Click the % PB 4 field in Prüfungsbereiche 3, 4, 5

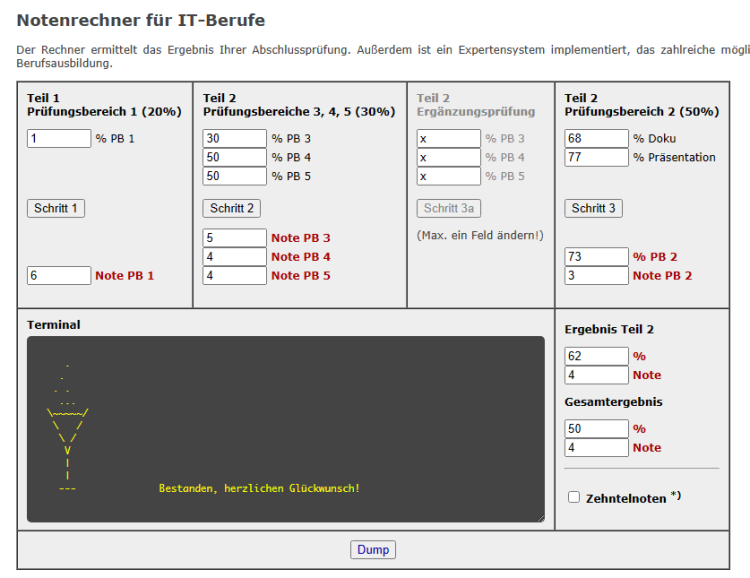235,158
